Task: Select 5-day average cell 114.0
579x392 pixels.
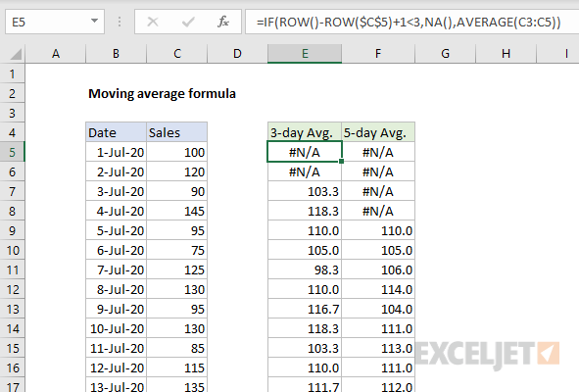Action: coord(378,289)
